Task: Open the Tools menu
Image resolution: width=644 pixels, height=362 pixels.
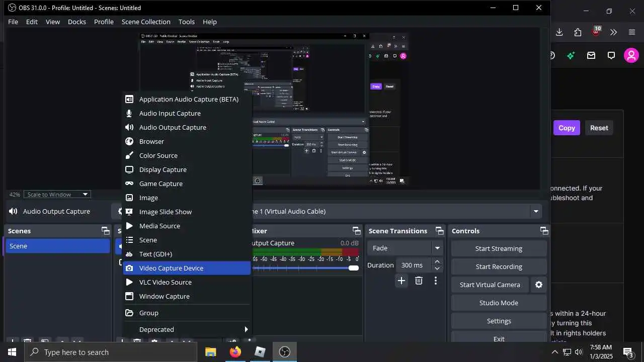Action: (187, 22)
